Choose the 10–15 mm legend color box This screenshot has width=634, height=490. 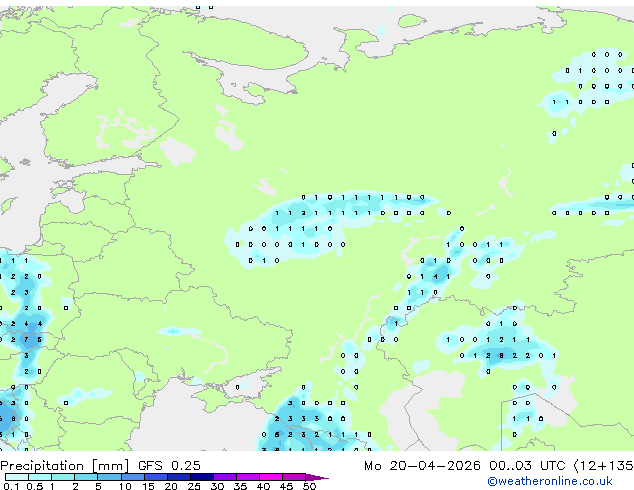click(132, 477)
